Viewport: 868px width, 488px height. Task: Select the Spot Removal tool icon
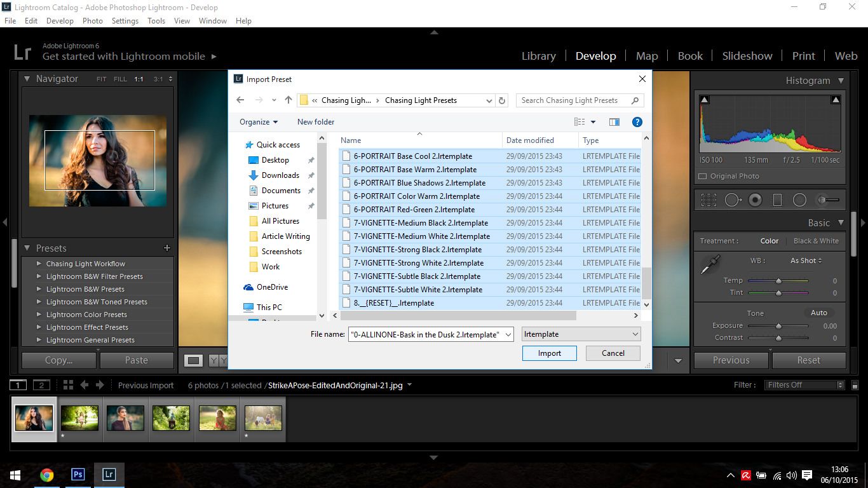pos(733,200)
